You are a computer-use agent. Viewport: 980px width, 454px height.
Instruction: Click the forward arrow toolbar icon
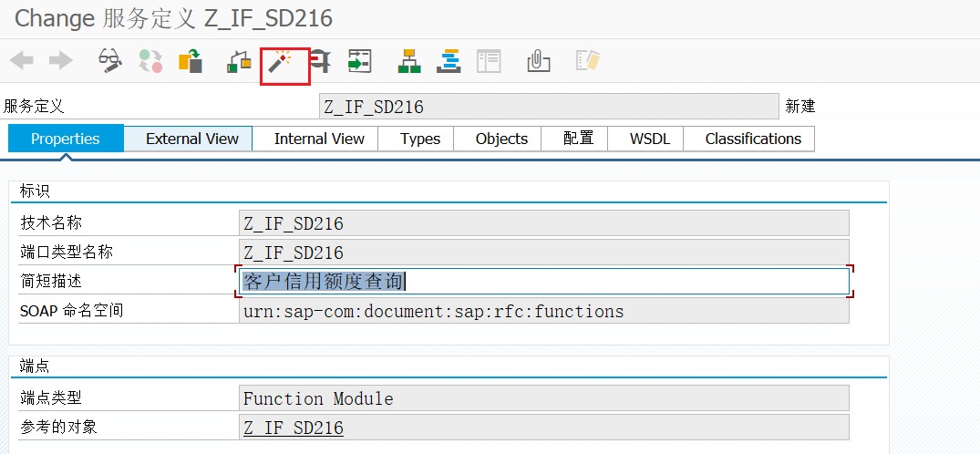coord(61,61)
